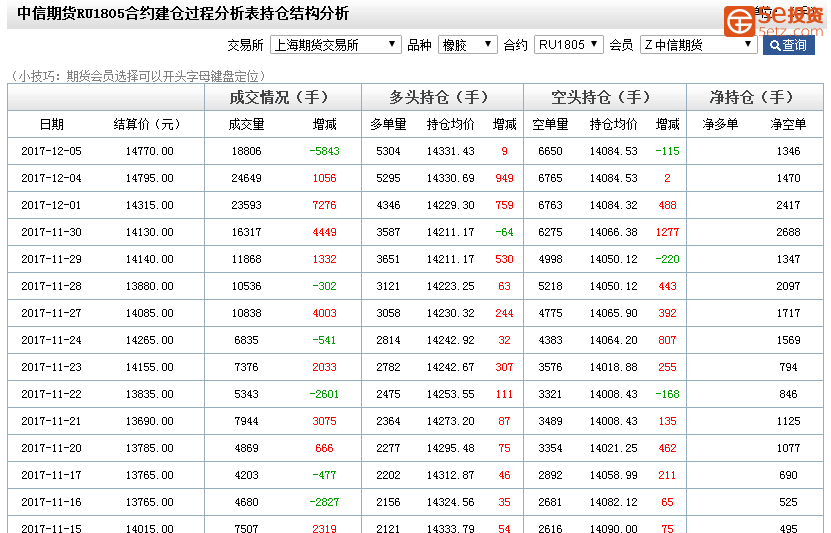Screen dimensions: 831x533
Task: Select the date cell 2017-11-20
Action: (x=51, y=449)
